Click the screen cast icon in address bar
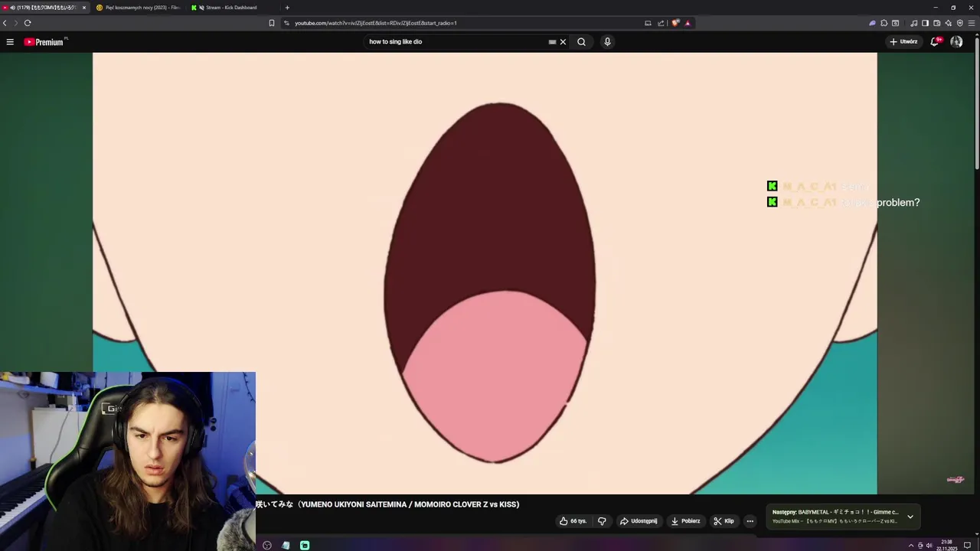This screenshot has height=551, width=980. (x=648, y=23)
